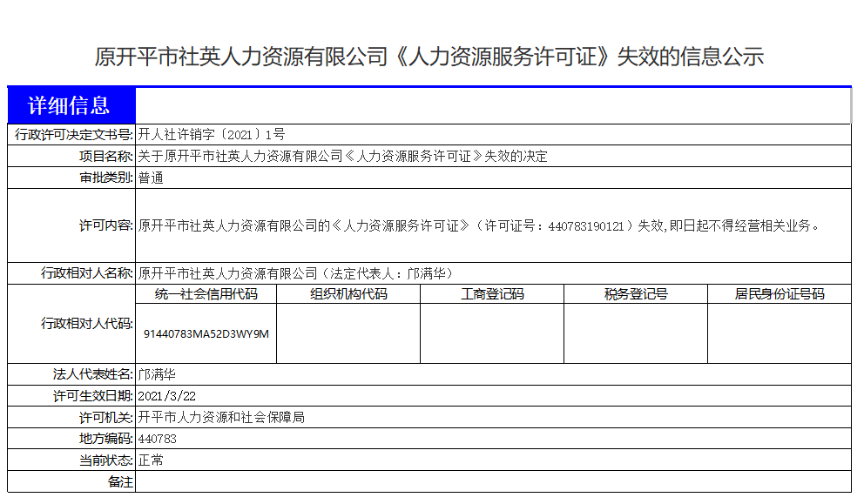864x504 pixels.
Task: Click the 组织机构代码 column header
Action: click(348, 294)
